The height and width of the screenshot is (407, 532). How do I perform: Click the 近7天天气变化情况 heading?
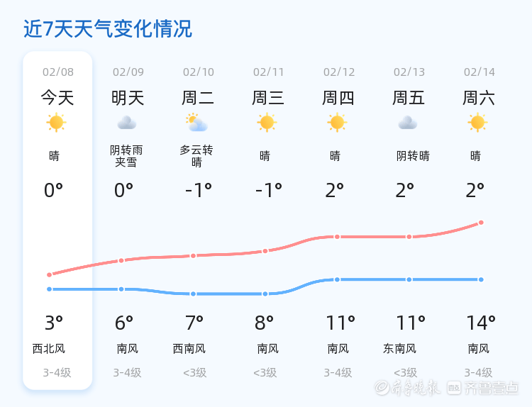(x=108, y=29)
